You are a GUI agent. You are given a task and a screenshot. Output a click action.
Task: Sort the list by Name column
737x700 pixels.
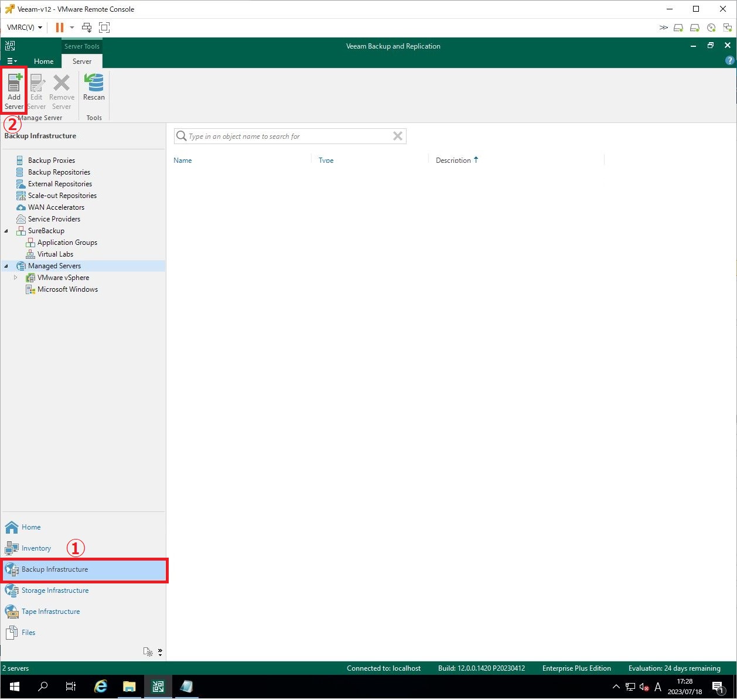tap(183, 161)
